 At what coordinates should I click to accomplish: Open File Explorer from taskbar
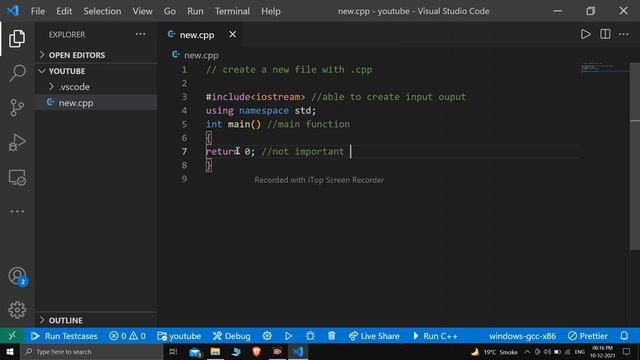click(x=215, y=352)
